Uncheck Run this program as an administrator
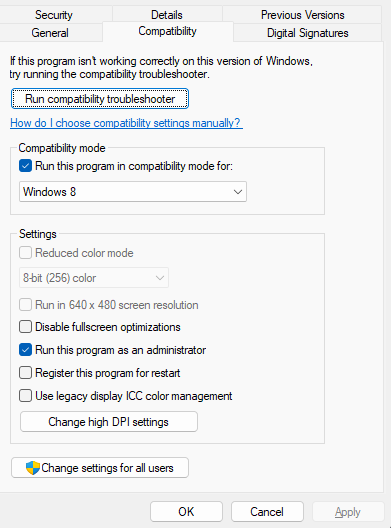391x528 pixels. [26, 350]
